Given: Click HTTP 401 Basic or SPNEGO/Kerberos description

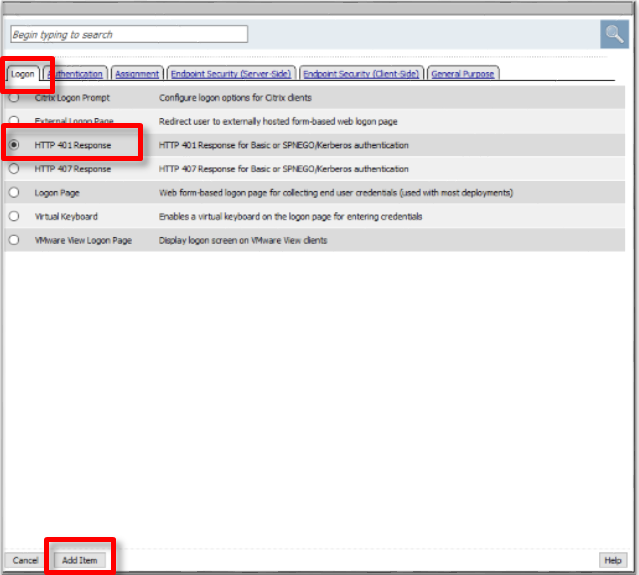Looking at the screenshot, I should [x=284, y=145].
